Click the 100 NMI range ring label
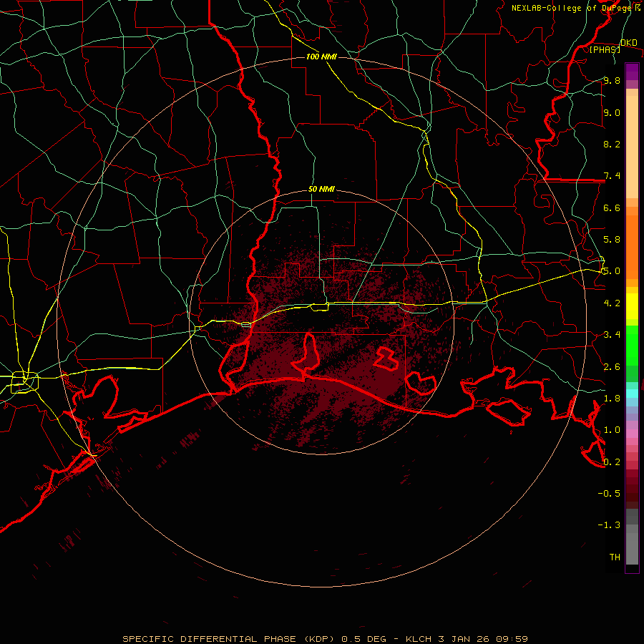The image size is (644, 644). click(x=321, y=57)
